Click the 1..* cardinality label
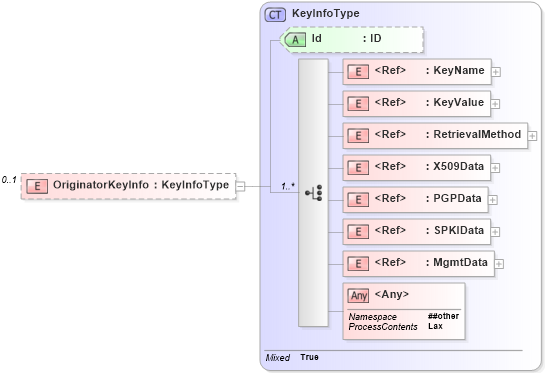545x373 pixels. pos(288,186)
